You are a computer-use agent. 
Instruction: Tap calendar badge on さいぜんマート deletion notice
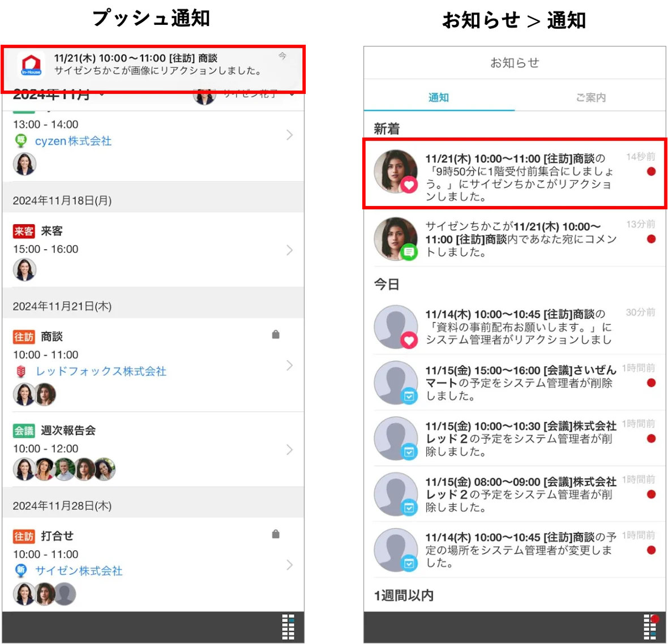(409, 397)
